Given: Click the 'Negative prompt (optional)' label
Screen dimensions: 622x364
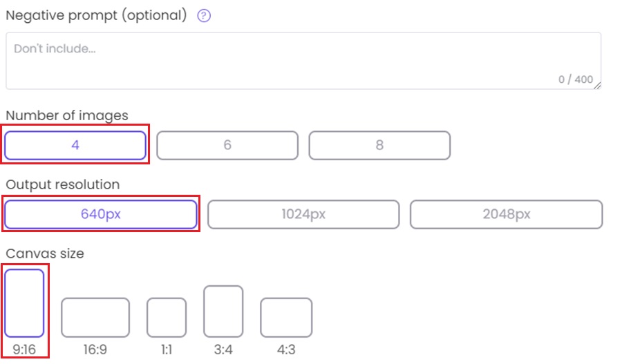Looking at the screenshot, I should pos(97,15).
